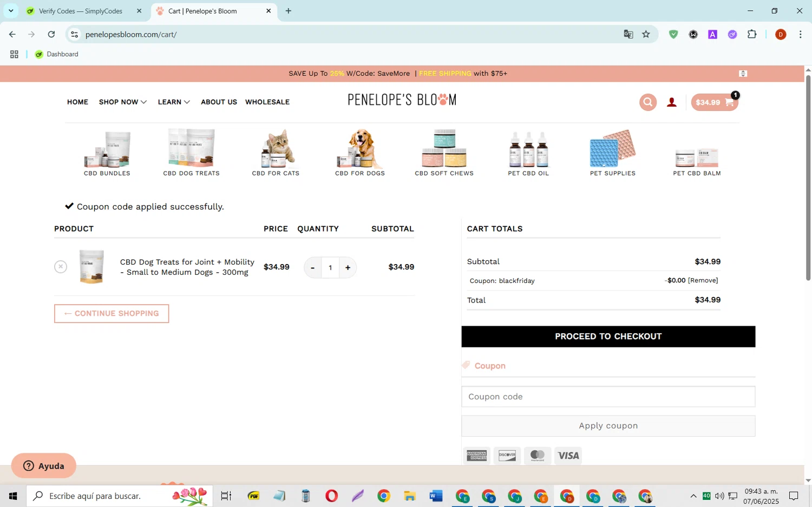Go to the Home menu item

(x=77, y=102)
